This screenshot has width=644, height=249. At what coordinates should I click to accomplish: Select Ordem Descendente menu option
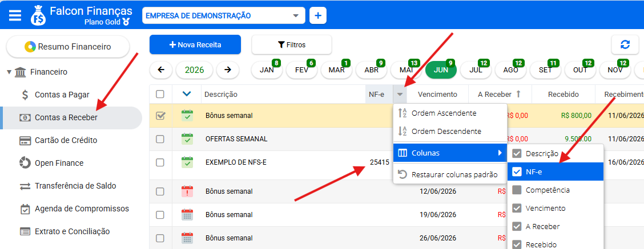click(450, 132)
